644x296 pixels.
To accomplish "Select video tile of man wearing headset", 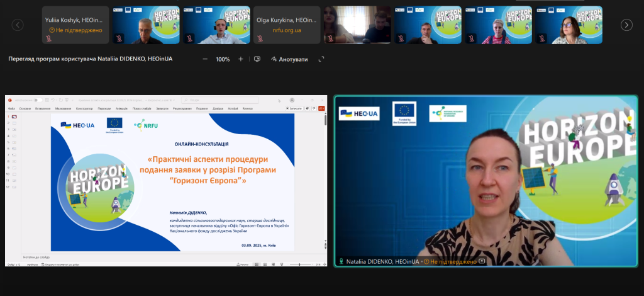I will tap(216, 25).
